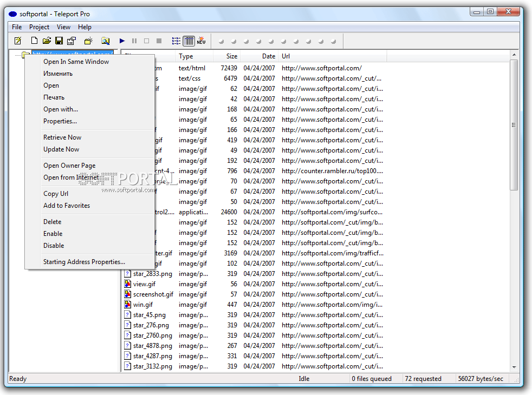This screenshot has width=532, height=395.
Task: Create a new blank project
Action: click(34, 41)
